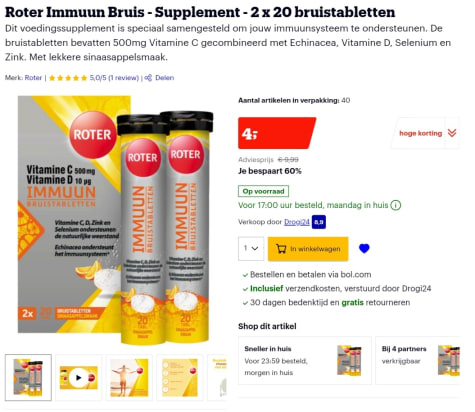This screenshot has width=475, height=412.
Task: Select the Bij 4 partners offer card
Action: pyautogui.click(x=418, y=361)
